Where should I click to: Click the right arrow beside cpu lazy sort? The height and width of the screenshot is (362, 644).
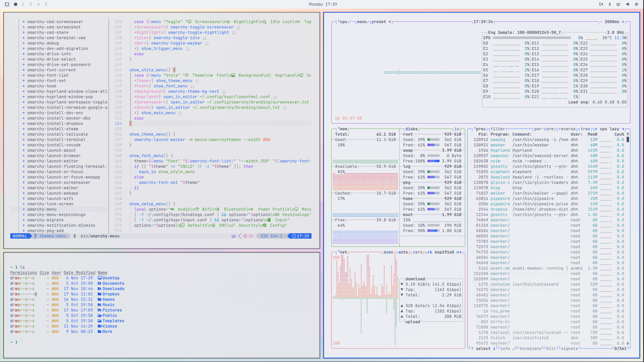pyautogui.click(x=623, y=129)
